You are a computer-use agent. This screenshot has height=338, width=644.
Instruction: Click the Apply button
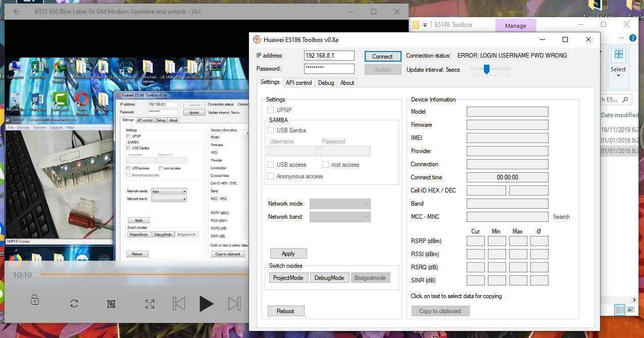288,254
